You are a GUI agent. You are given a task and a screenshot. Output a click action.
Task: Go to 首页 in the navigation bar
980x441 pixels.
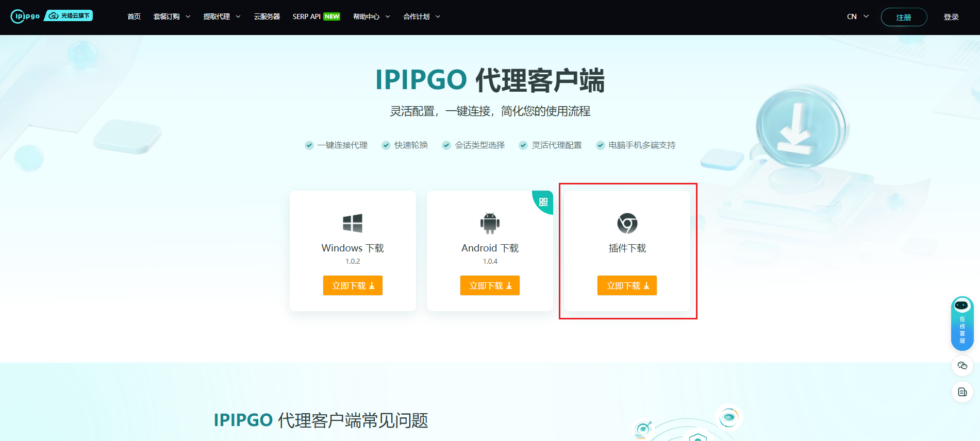click(x=134, y=16)
